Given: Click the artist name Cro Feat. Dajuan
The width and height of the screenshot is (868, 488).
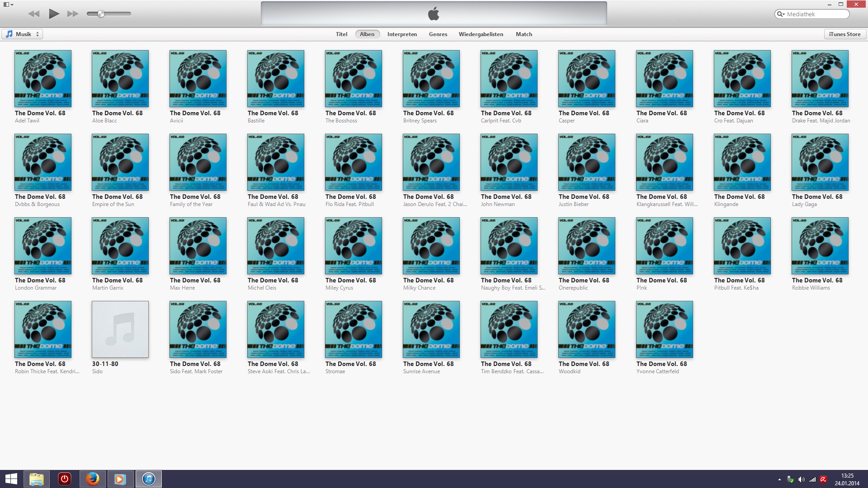Looking at the screenshot, I should [x=733, y=121].
